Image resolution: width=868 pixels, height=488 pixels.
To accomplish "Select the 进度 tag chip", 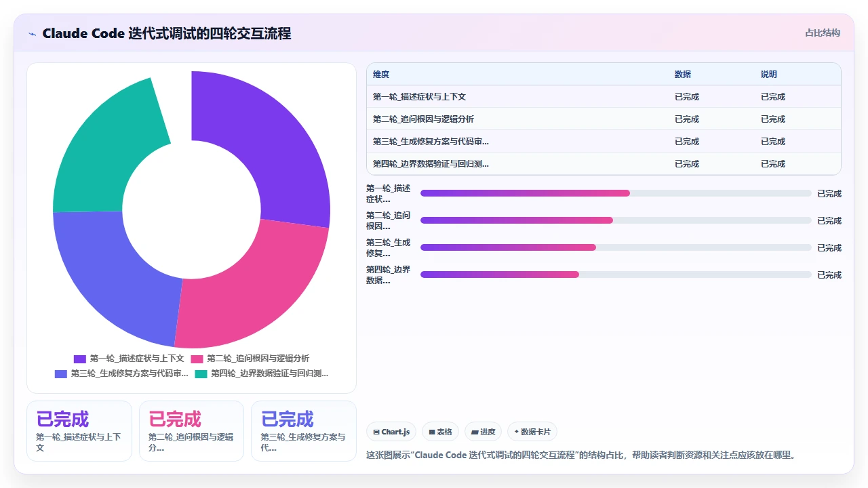I will (x=484, y=432).
